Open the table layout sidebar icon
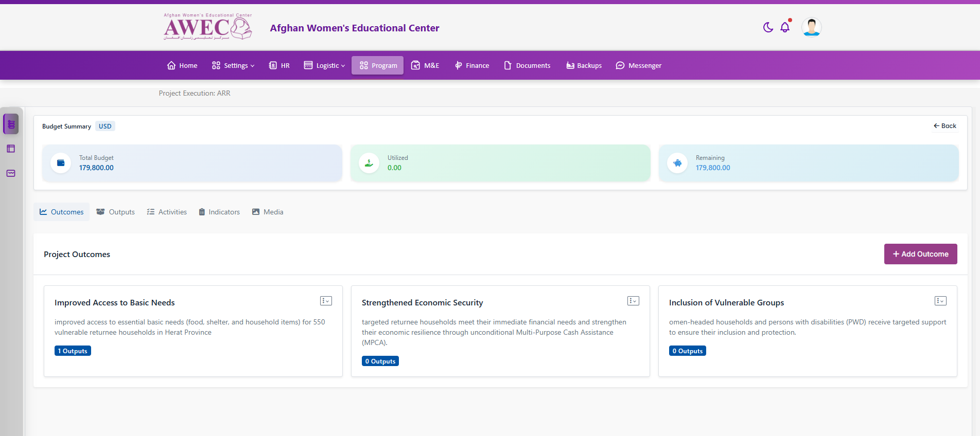The height and width of the screenshot is (436, 980). pos(11,149)
